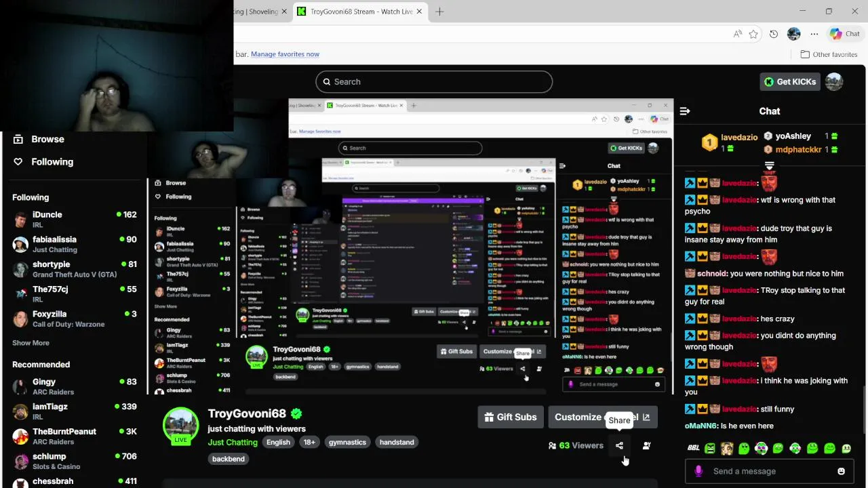The width and height of the screenshot is (868, 488).
Task: Collapse the chat panel using the arrow icon
Action: click(685, 111)
